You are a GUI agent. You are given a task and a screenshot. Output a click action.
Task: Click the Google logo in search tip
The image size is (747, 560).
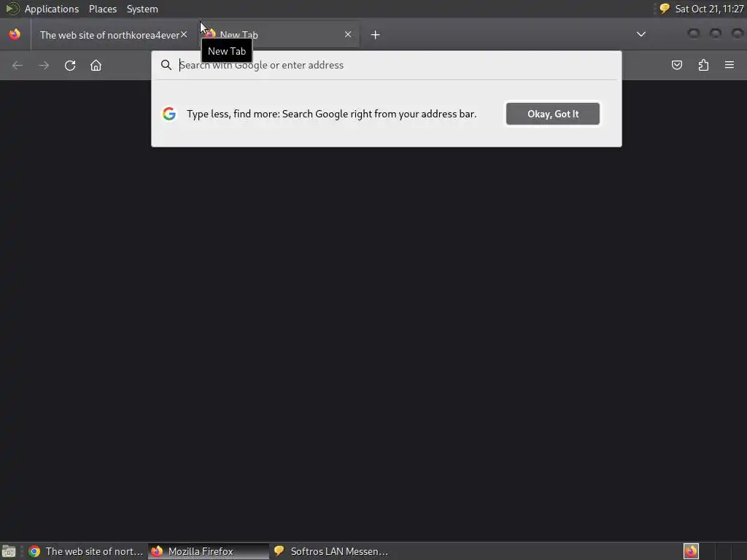169,114
